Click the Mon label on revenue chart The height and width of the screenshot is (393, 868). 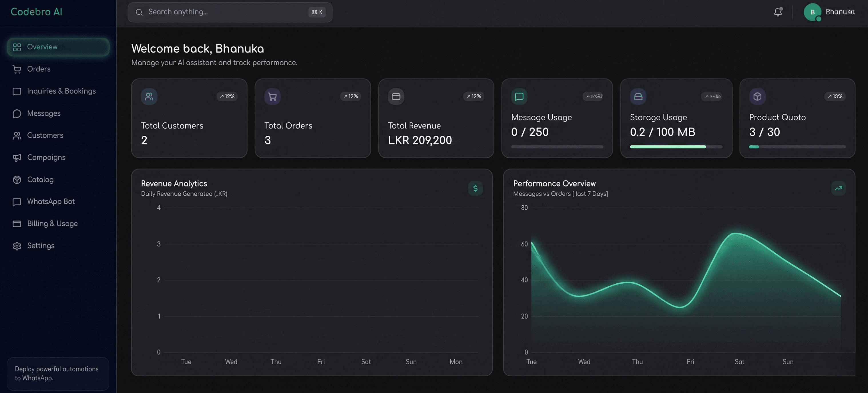(x=456, y=362)
